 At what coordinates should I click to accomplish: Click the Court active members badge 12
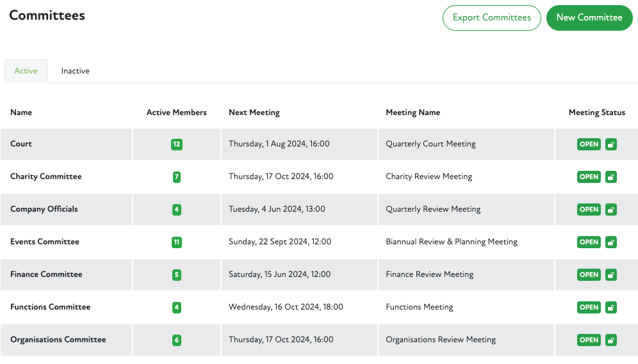tap(177, 145)
